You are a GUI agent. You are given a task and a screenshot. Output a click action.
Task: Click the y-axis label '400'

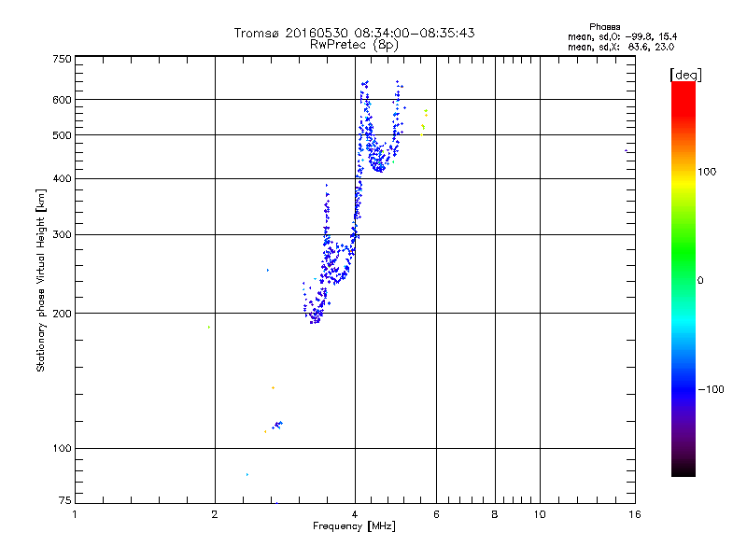[x=62, y=178]
